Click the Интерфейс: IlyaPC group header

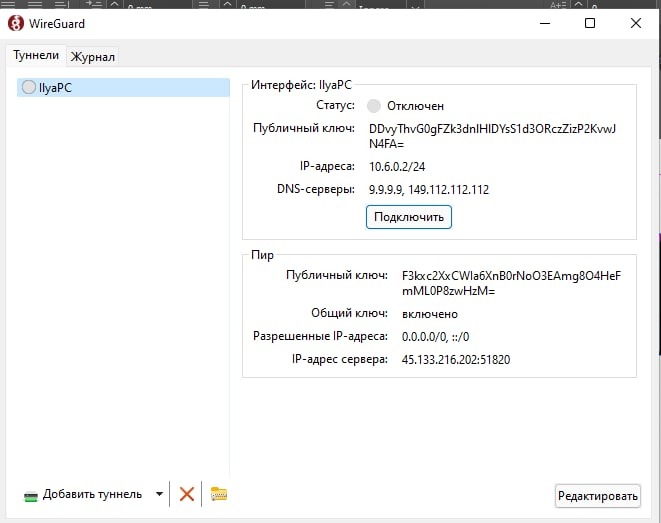pos(301,85)
